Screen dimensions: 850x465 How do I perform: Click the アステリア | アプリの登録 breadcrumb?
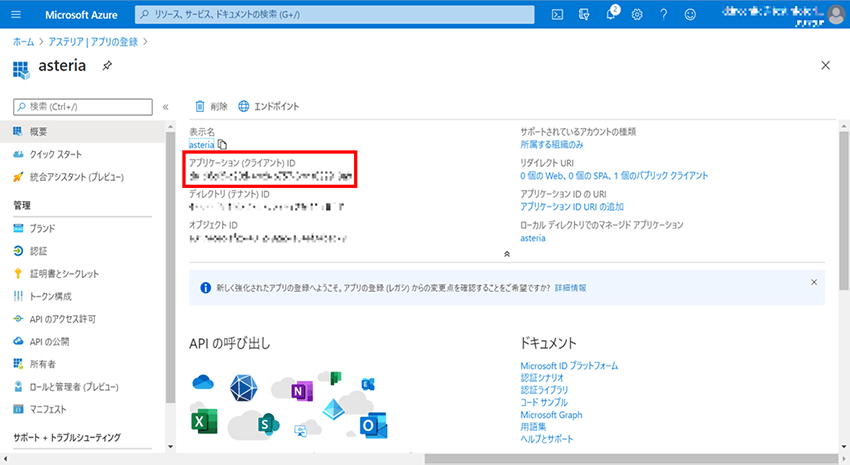[x=93, y=42]
